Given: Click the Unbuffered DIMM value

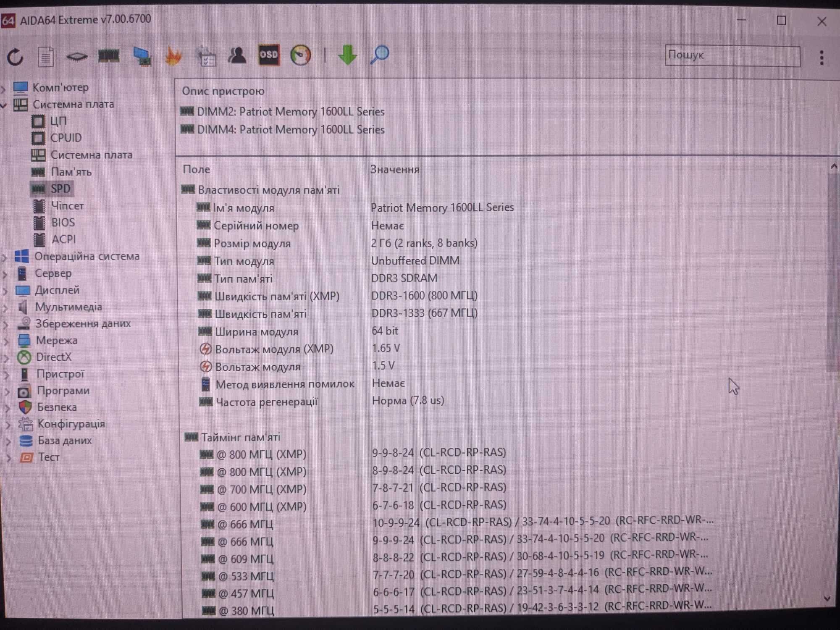Looking at the screenshot, I should (x=415, y=261).
